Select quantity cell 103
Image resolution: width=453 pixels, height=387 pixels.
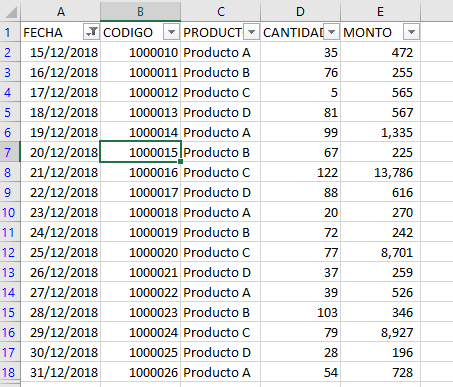(x=300, y=312)
